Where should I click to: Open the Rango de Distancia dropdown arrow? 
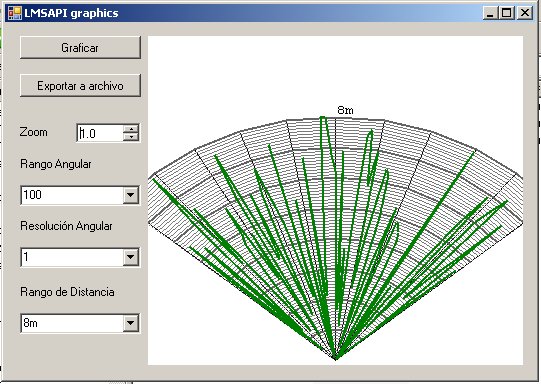130,323
